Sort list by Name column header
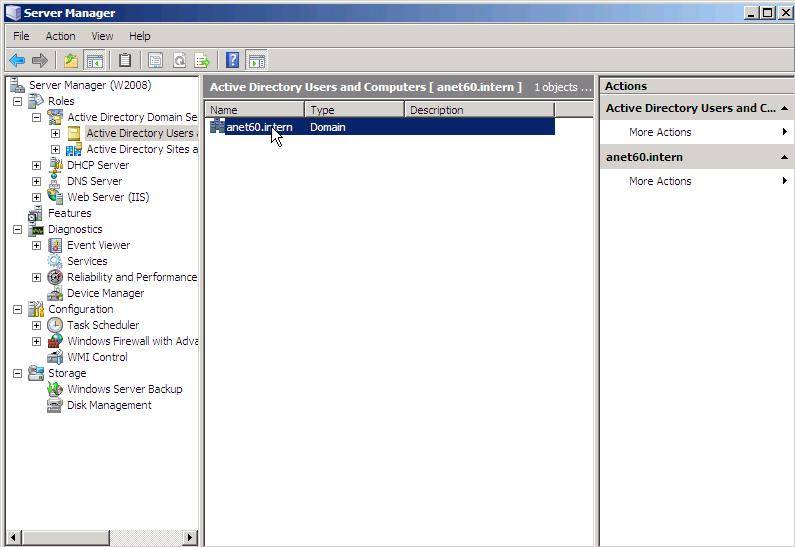The image size is (795, 547). (x=255, y=110)
